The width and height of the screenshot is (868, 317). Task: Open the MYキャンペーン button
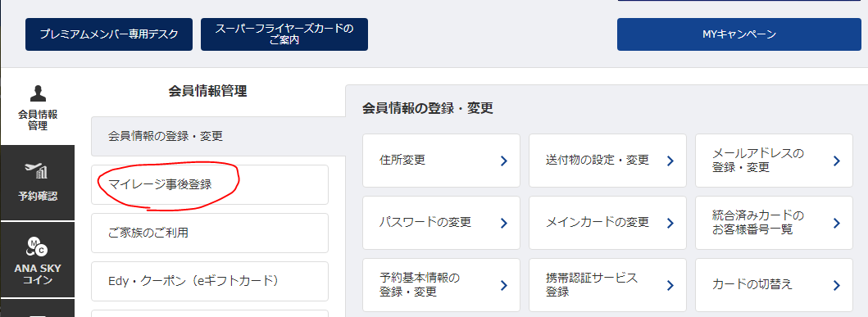739,34
